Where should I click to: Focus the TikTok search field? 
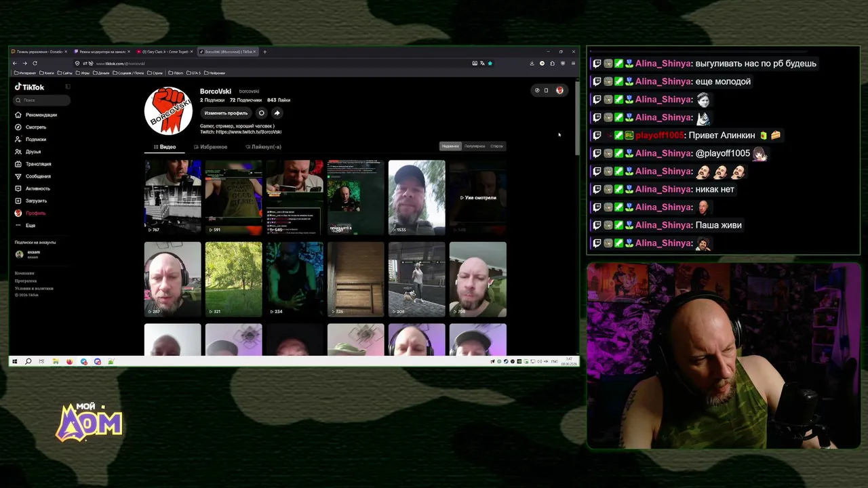tap(42, 100)
